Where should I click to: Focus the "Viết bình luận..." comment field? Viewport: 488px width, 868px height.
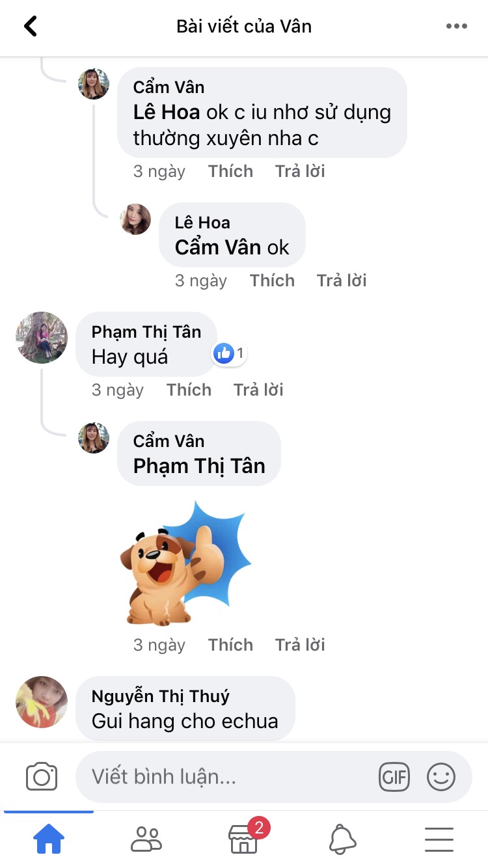[x=224, y=777]
